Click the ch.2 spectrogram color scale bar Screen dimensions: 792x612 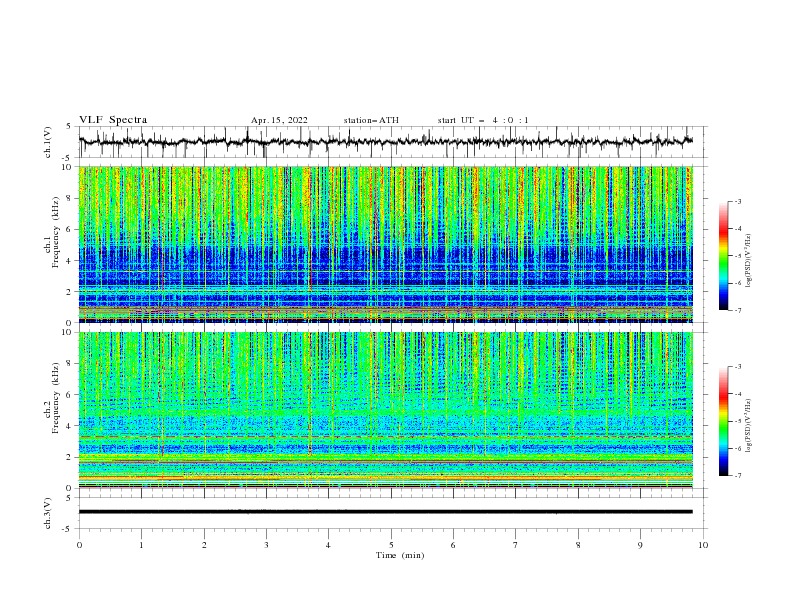pos(723,421)
